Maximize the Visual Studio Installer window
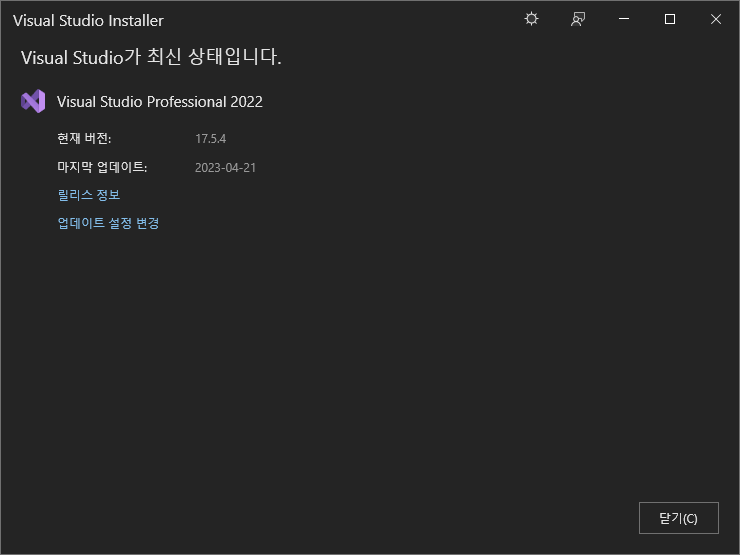 coord(670,19)
